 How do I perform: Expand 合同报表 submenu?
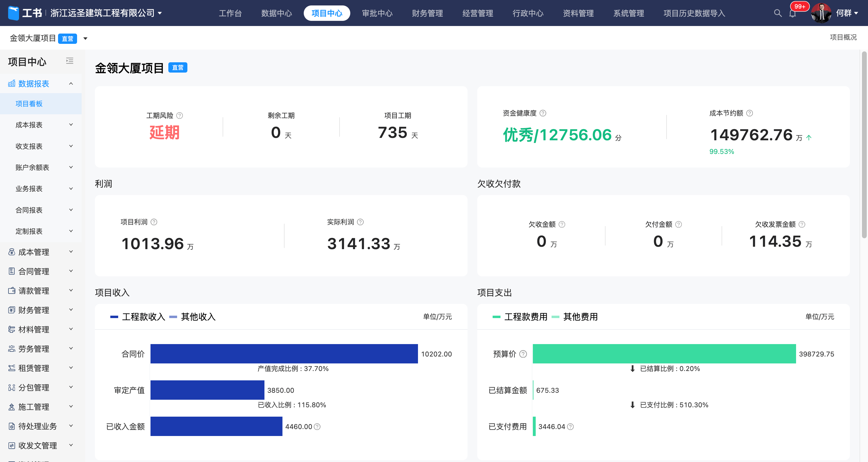pos(71,210)
